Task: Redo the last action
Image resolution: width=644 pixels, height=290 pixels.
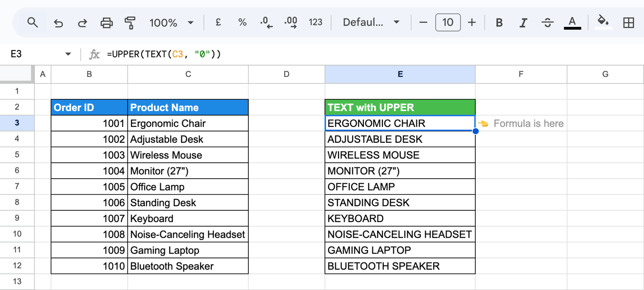Action: [x=82, y=23]
